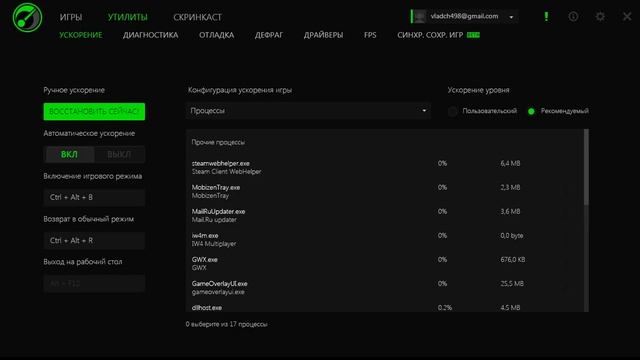Switch to the ИГРЫ main tab
The height and width of the screenshot is (360, 640).
click(x=71, y=17)
